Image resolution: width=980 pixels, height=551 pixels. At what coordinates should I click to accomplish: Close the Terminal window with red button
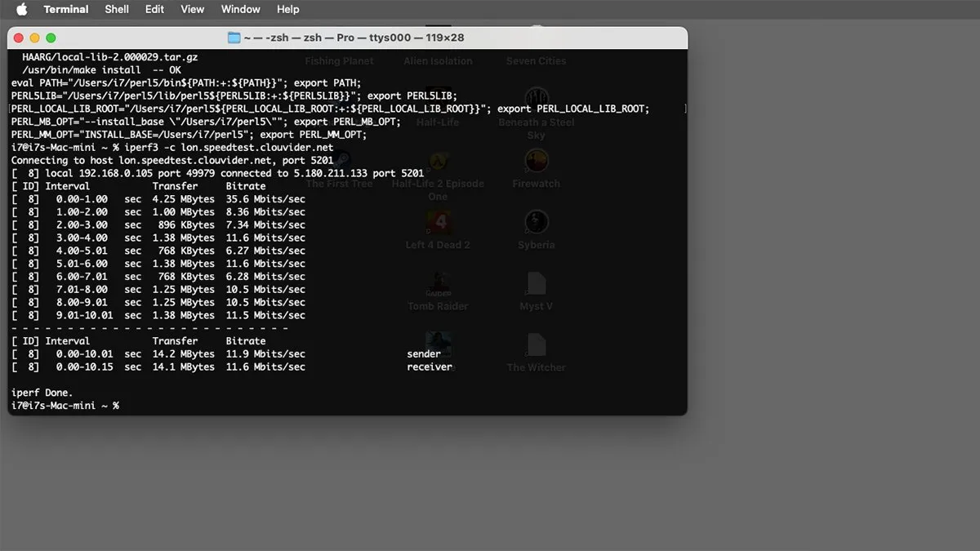pyautogui.click(x=19, y=38)
